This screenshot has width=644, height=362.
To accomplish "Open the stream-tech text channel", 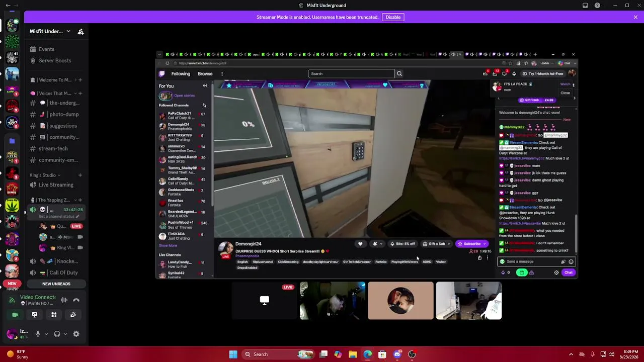I will point(53,149).
